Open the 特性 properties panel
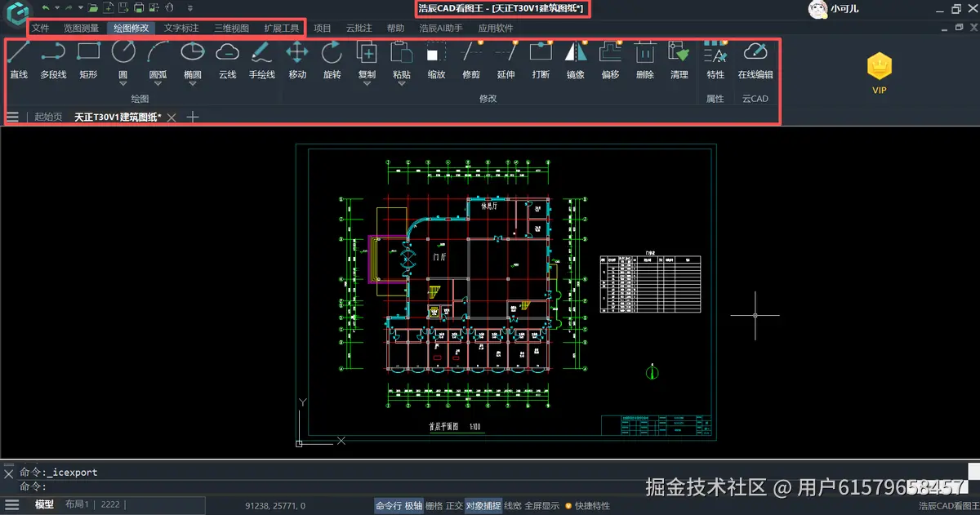Screen dimensions: 980x515 point(715,60)
